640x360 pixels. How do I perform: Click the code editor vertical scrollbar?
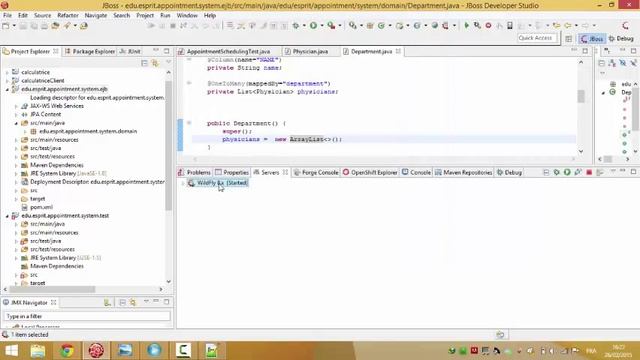[x=581, y=96]
